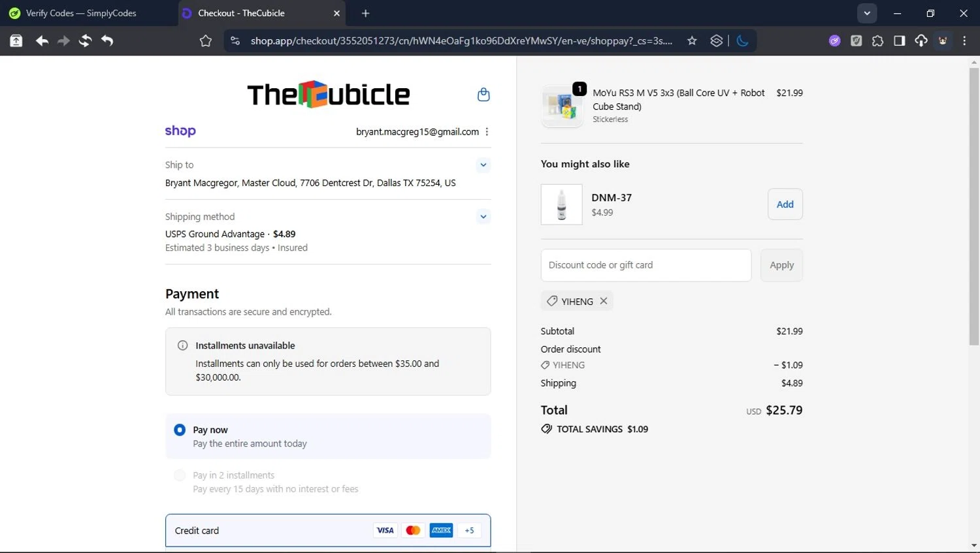The width and height of the screenshot is (980, 553).
Task: Click the cloud upload toolbar icon
Action: [921, 40]
